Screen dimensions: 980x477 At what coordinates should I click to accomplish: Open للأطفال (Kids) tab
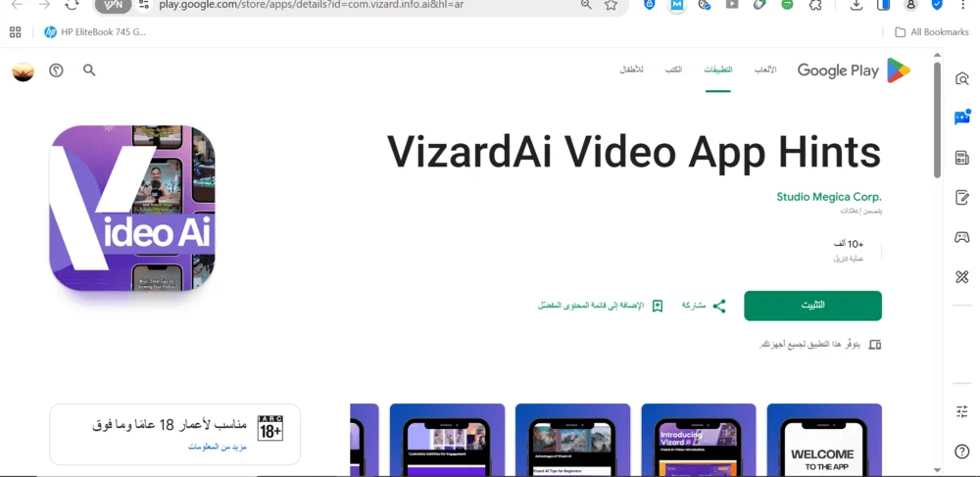631,70
